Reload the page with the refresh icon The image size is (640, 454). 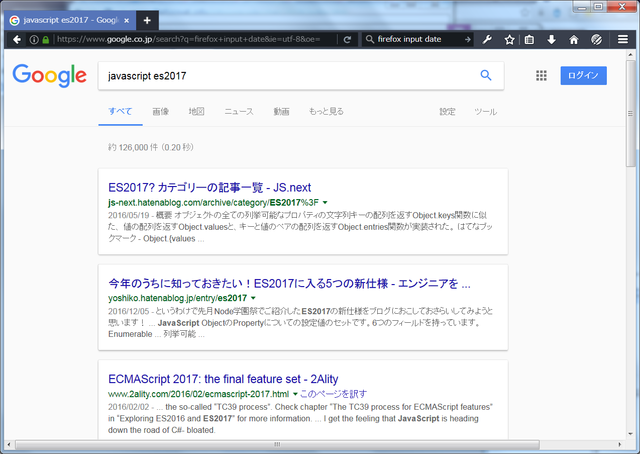[x=347, y=40]
